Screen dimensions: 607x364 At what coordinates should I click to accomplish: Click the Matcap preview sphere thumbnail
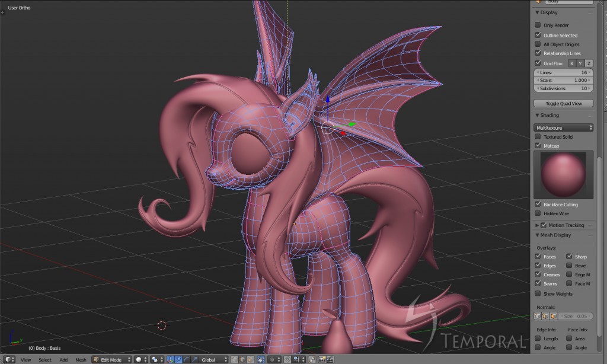563,174
